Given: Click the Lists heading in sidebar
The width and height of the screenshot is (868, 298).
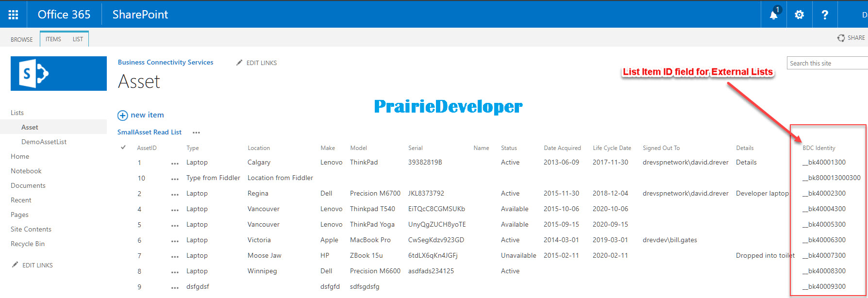Looking at the screenshot, I should pyautogui.click(x=17, y=113).
